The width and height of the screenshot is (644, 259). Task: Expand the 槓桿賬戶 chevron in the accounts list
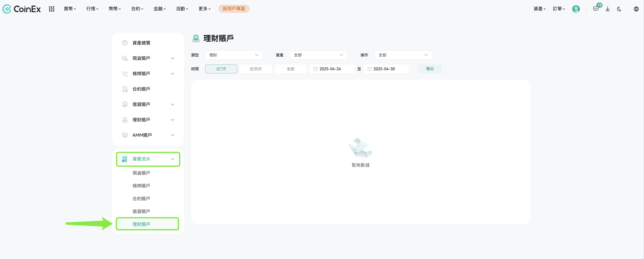[x=173, y=74]
